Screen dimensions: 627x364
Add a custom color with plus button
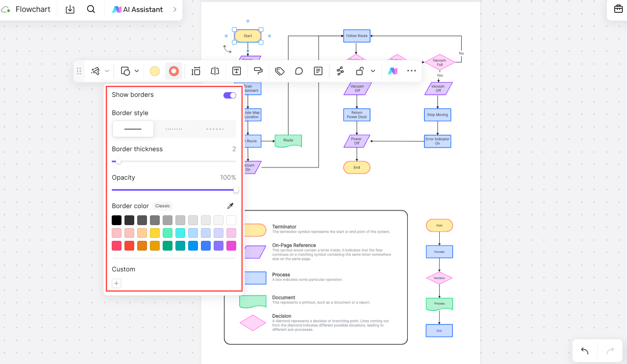click(x=116, y=283)
